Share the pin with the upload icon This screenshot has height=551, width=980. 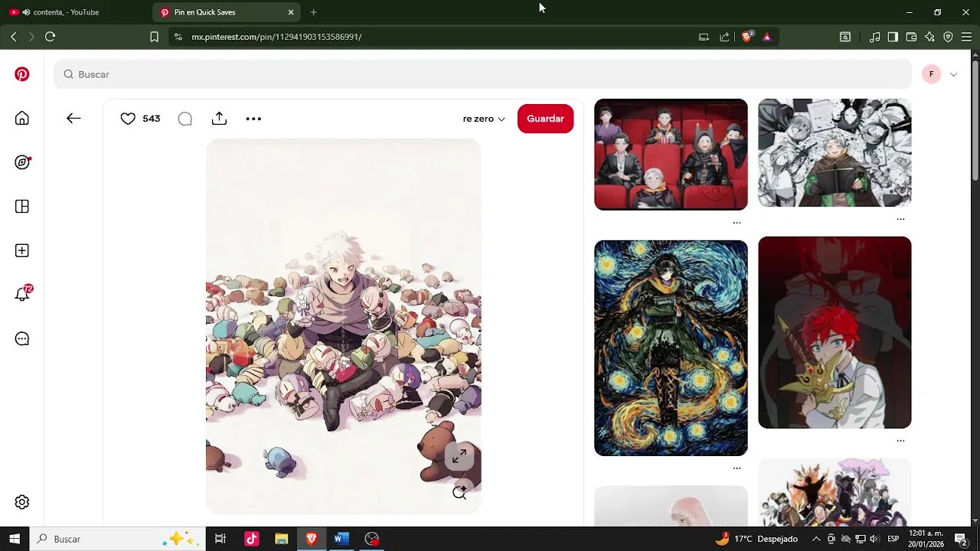[219, 119]
